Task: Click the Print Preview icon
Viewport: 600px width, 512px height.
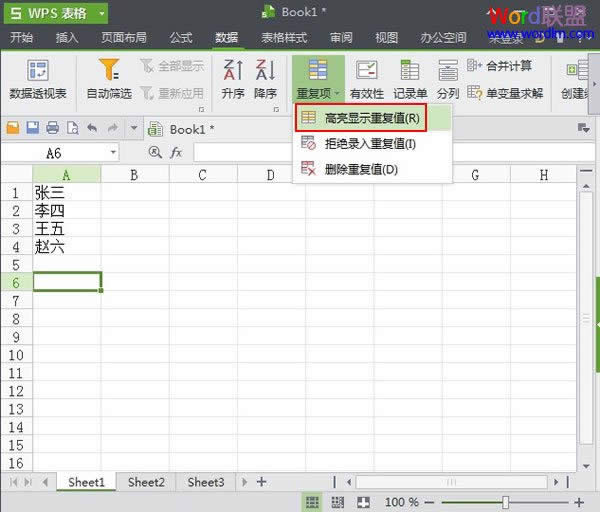Action: 72,128
